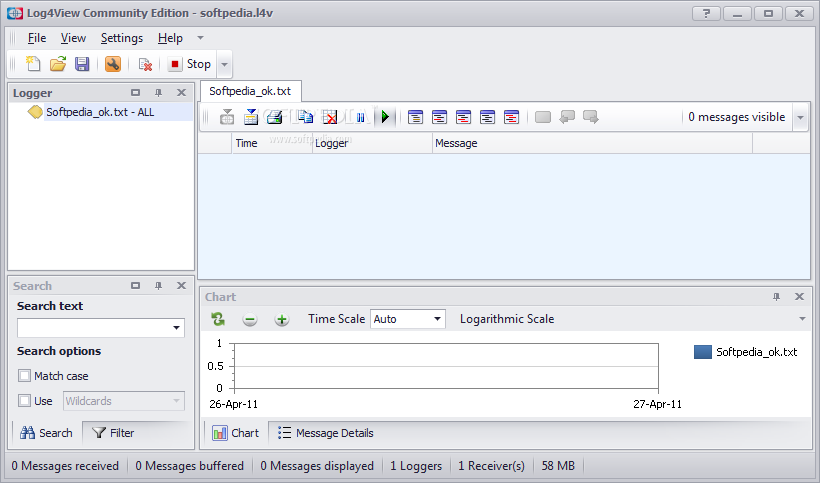This screenshot has height=483, width=820.
Task: Switch to the Message Details tab
Action: (x=325, y=433)
